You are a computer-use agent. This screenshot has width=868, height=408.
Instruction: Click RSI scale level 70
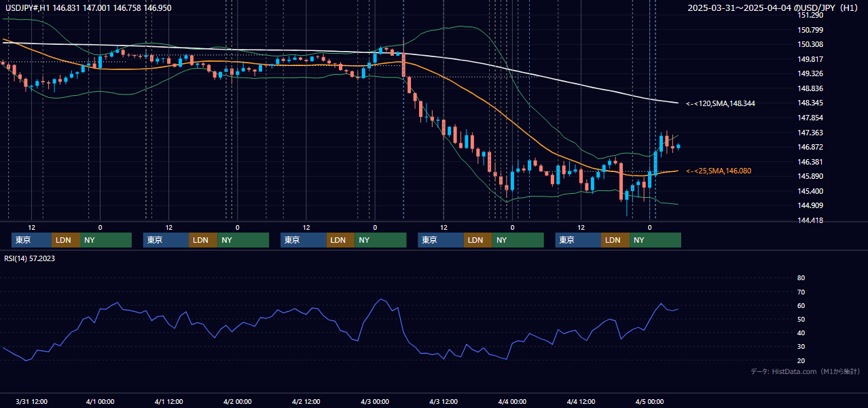pos(801,292)
